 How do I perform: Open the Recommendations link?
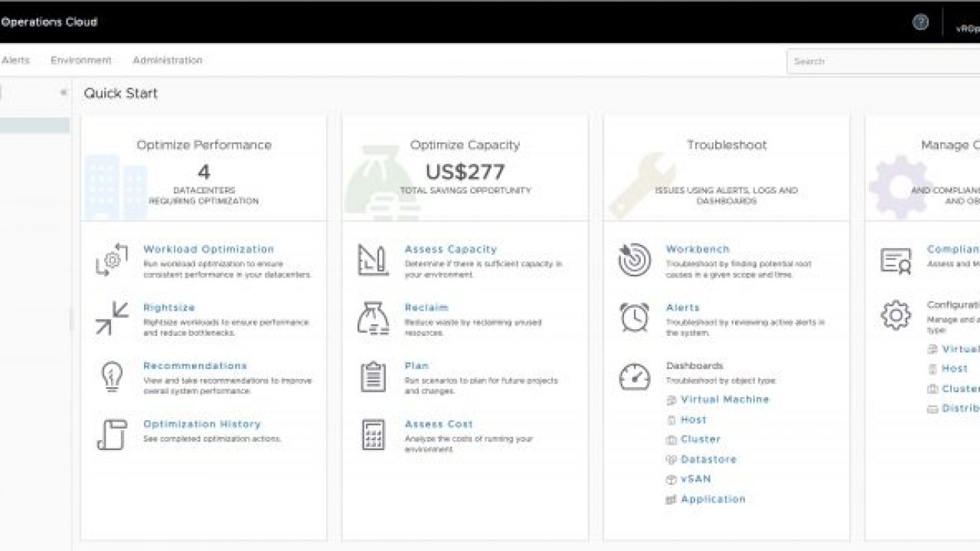(x=195, y=365)
